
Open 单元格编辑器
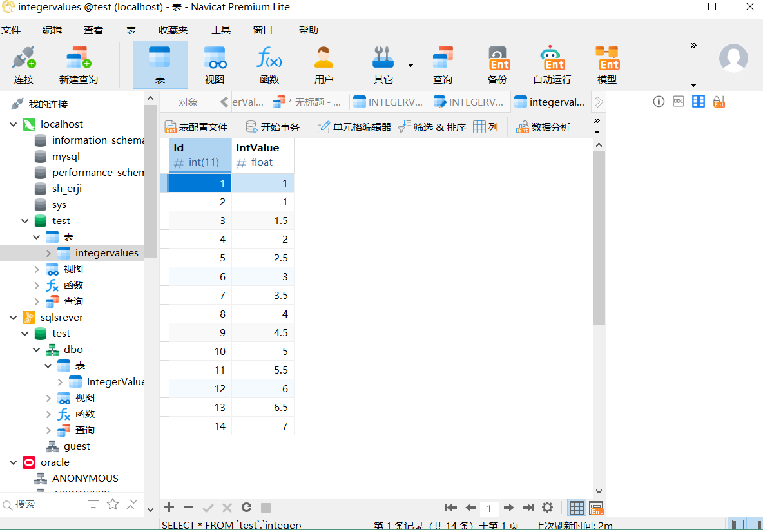(x=354, y=128)
